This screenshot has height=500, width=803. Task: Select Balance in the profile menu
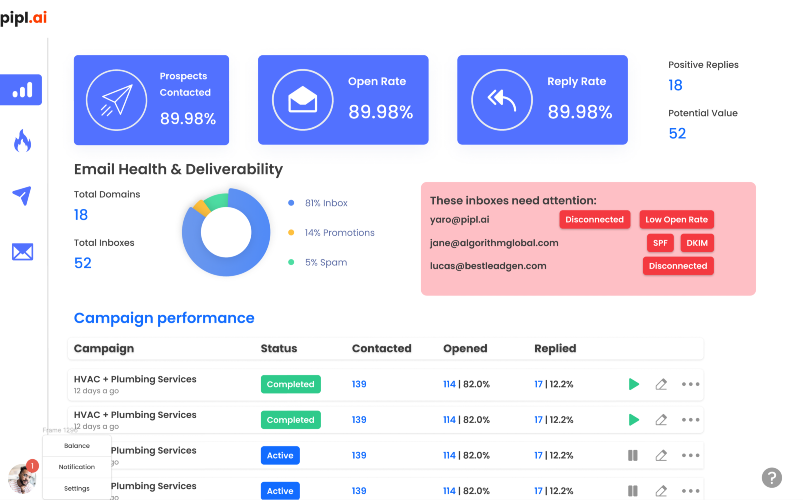click(77, 446)
